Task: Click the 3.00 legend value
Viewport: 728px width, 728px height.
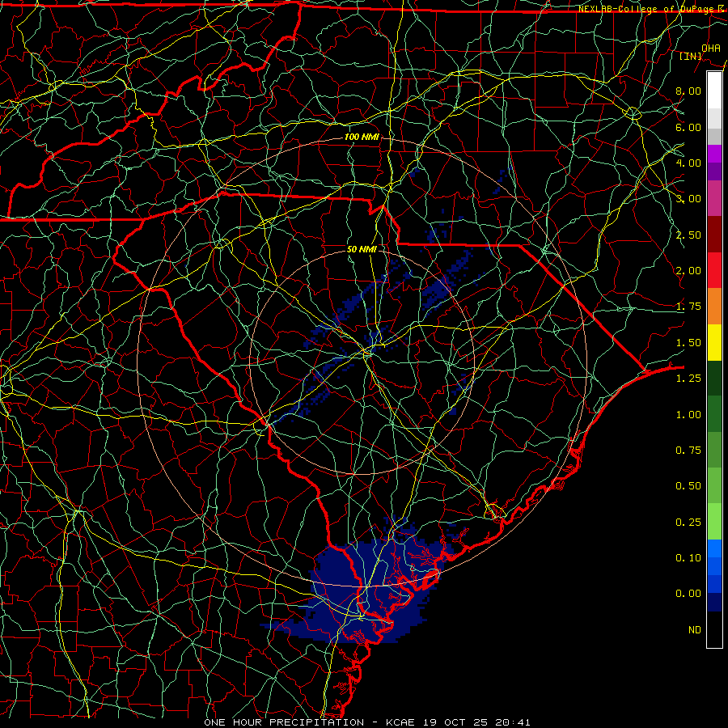Action: [x=688, y=199]
